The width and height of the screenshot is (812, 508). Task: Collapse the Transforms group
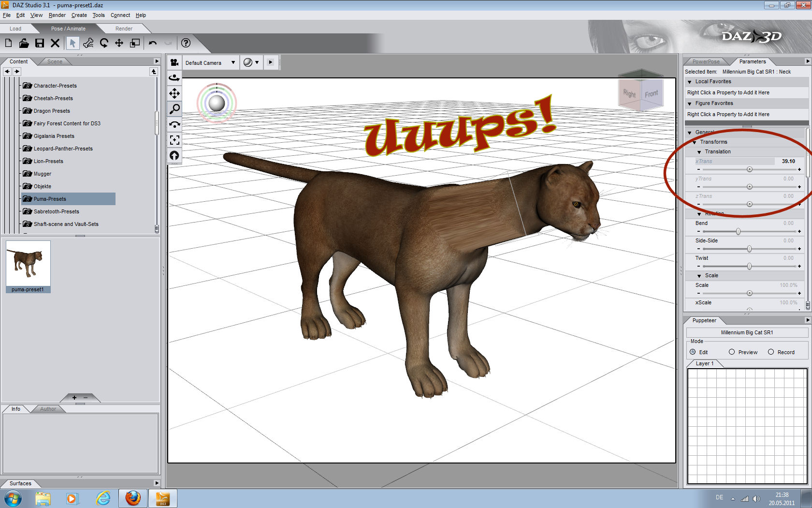point(695,142)
